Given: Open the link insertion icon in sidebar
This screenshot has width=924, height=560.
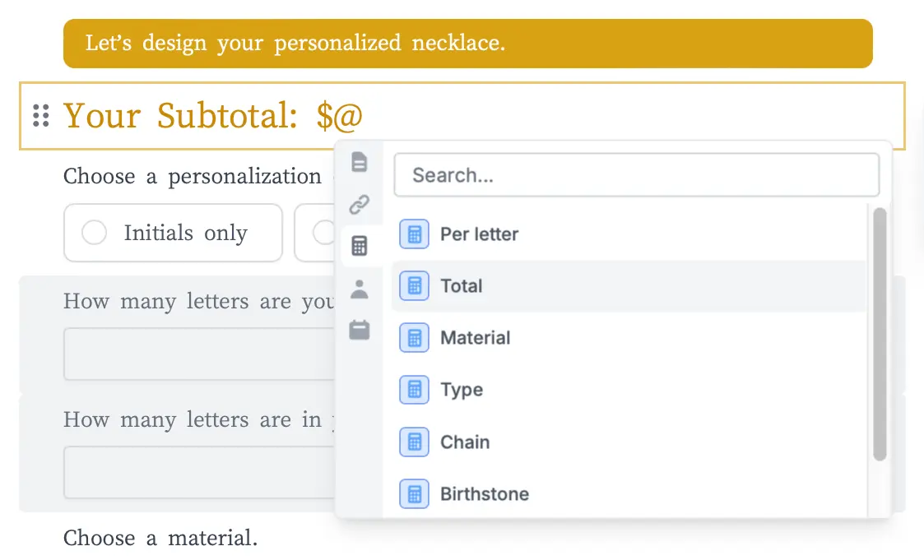Looking at the screenshot, I should pyautogui.click(x=360, y=205).
